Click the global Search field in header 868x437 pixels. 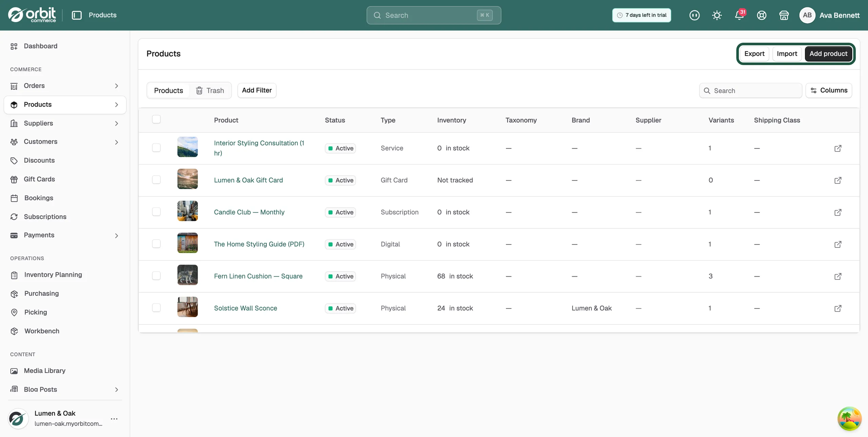pos(434,15)
